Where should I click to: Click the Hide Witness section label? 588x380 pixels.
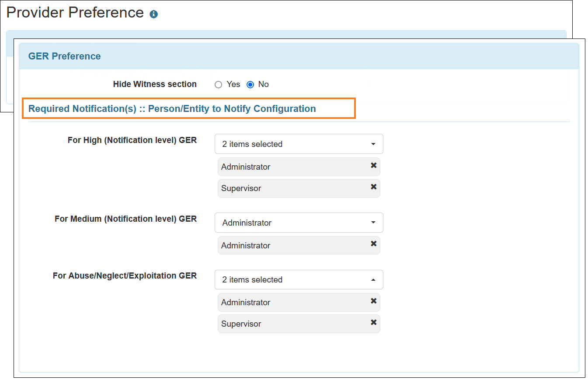[155, 84]
